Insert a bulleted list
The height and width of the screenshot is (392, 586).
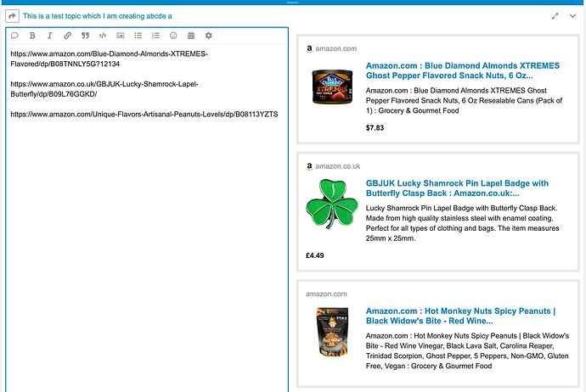(138, 36)
